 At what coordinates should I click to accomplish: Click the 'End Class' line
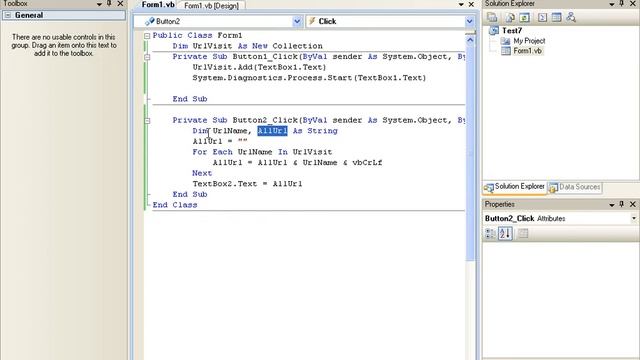[175, 205]
